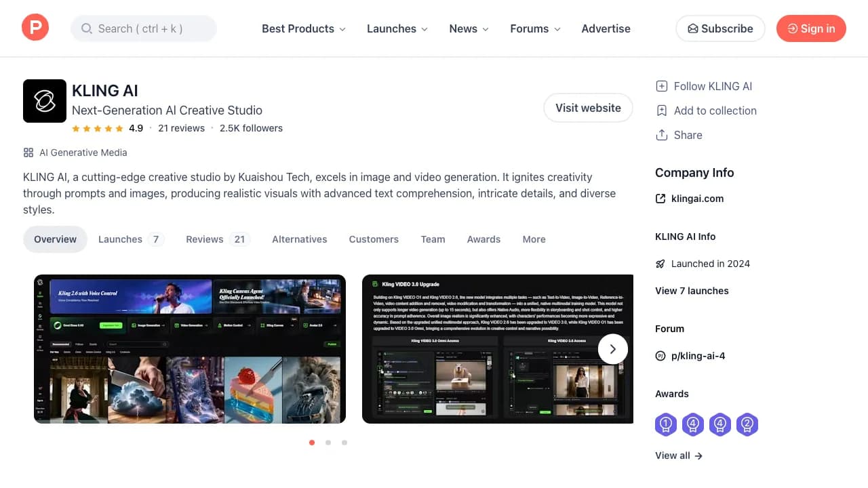This screenshot has height=488, width=868.
Task: Expand the Forums navigation menu
Action: 536,28
